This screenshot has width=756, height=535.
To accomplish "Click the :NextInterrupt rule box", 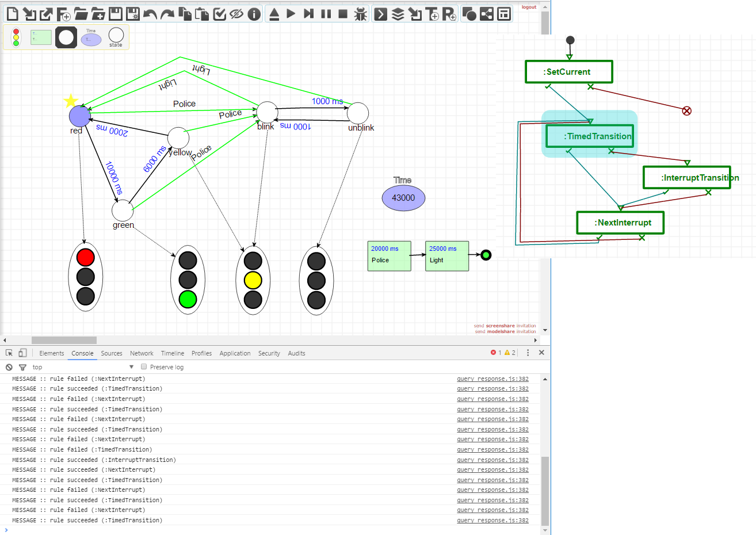I will coord(621,223).
